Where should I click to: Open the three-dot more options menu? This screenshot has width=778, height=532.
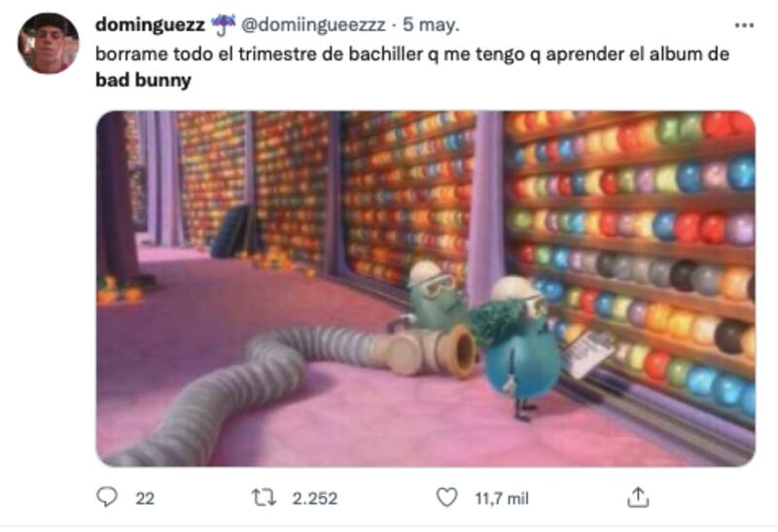click(744, 25)
